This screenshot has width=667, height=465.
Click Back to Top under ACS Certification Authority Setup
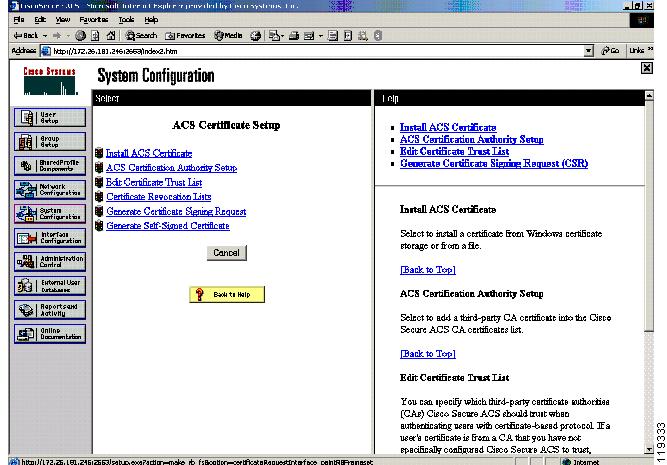pyautogui.click(x=428, y=354)
